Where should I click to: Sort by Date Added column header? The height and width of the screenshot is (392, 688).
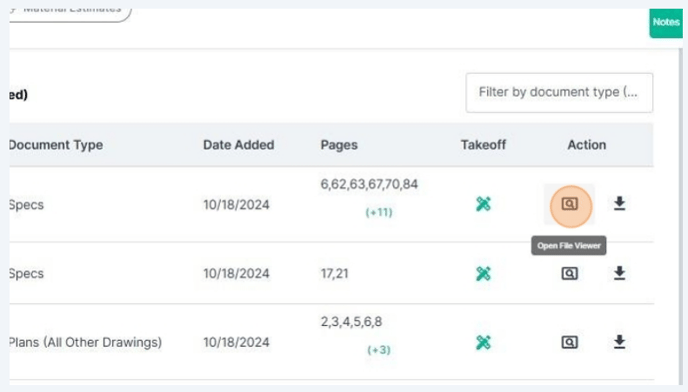pyautogui.click(x=239, y=145)
